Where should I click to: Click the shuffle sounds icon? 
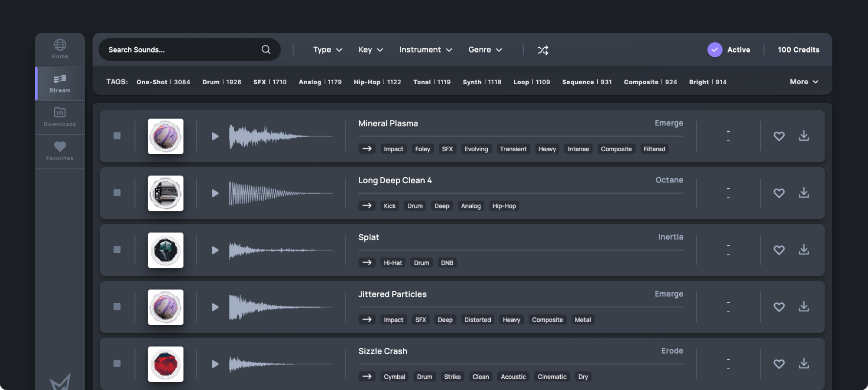tap(542, 50)
